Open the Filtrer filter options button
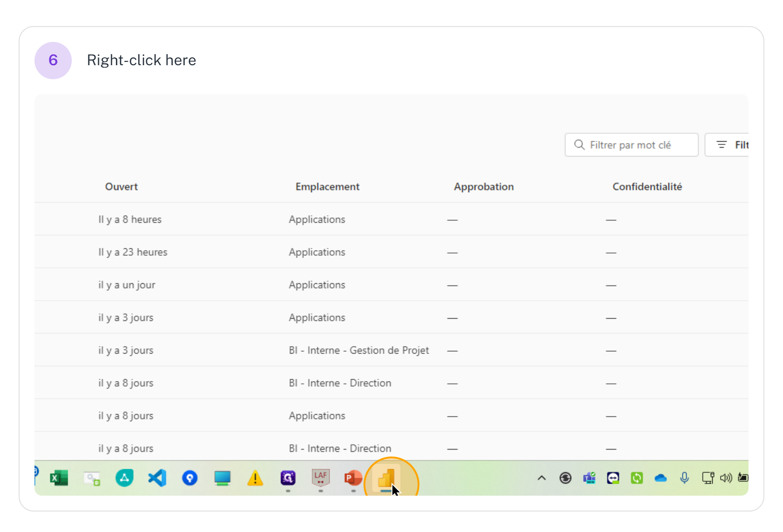Viewport: 783px width, 532px height. pos(730,145)
